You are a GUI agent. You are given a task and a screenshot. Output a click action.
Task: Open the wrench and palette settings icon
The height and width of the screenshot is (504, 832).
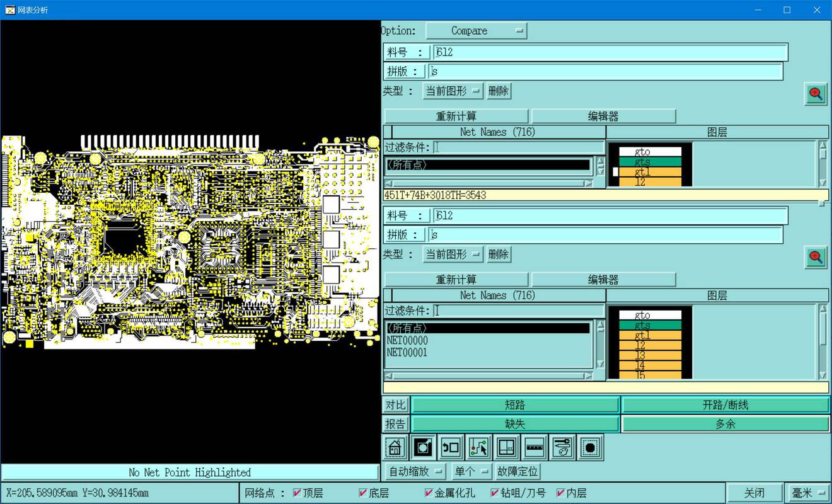point(562,447)
